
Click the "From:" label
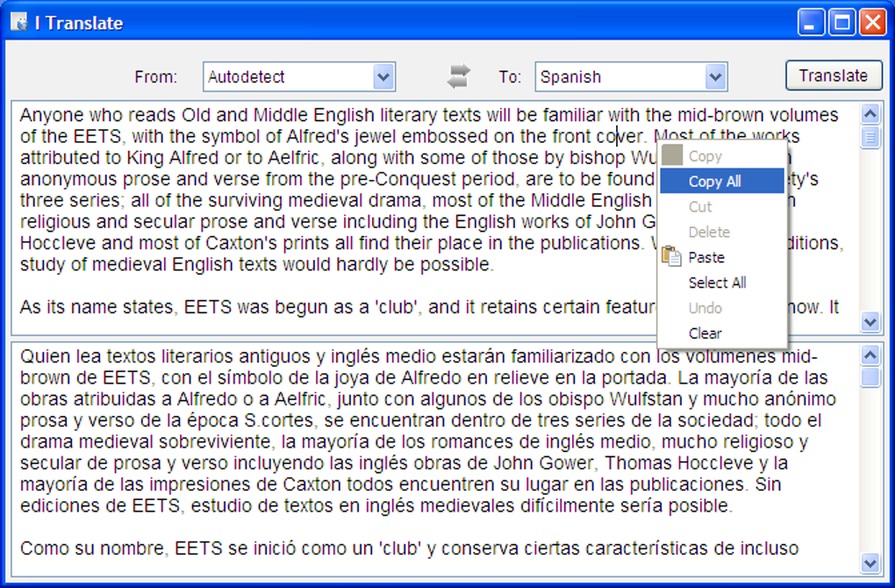point(156,77)
